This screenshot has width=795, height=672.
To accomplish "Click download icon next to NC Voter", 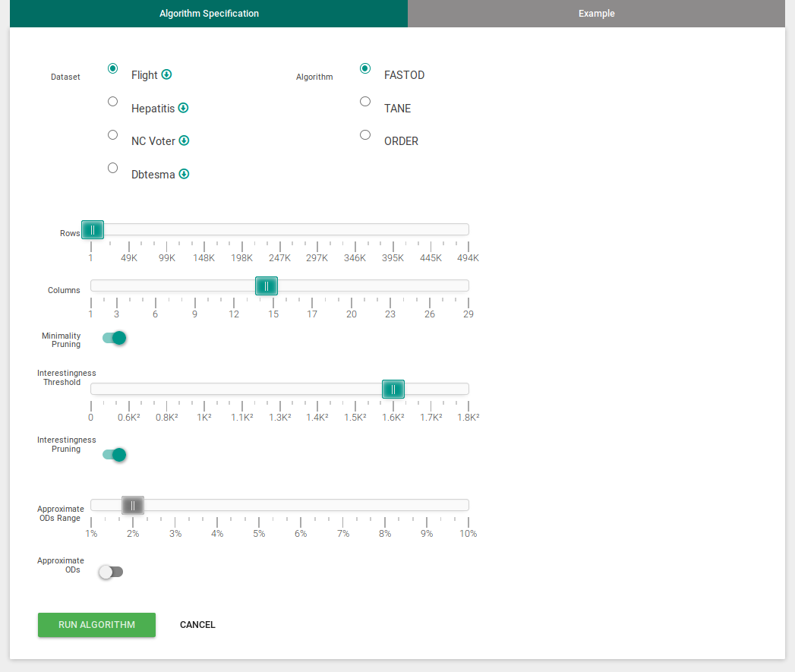I will point(184,140).
